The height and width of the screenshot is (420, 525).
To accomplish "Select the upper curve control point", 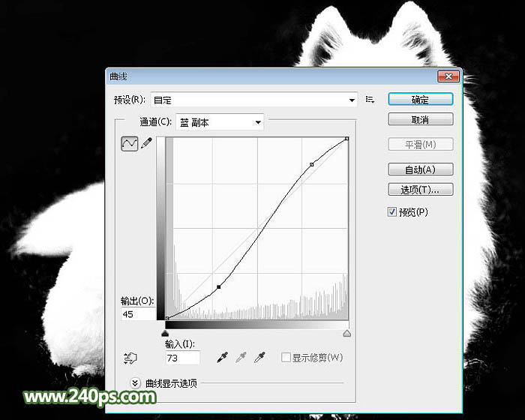I will click(x=312, y=164).
